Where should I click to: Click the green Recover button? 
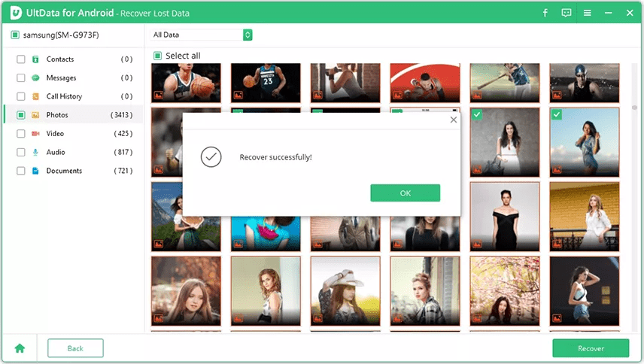pyautogui.click(x=591, y=348)
